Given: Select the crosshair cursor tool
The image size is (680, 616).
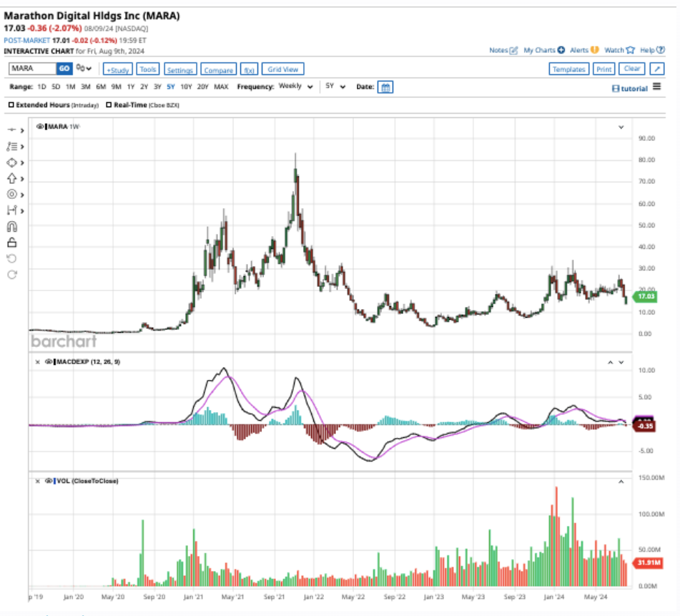Looking at the screenshot, I should point(11,129).
